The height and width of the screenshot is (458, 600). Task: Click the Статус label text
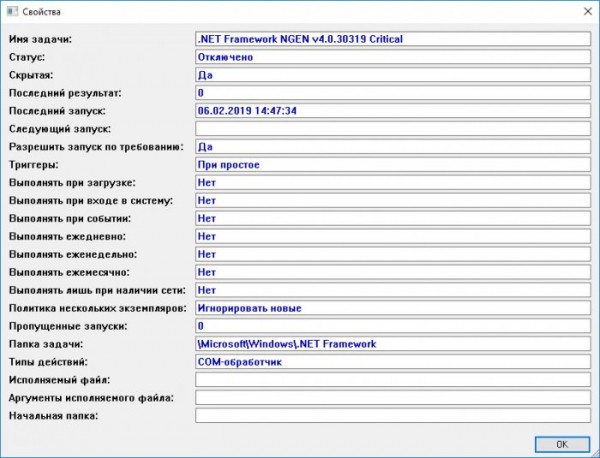27,57
